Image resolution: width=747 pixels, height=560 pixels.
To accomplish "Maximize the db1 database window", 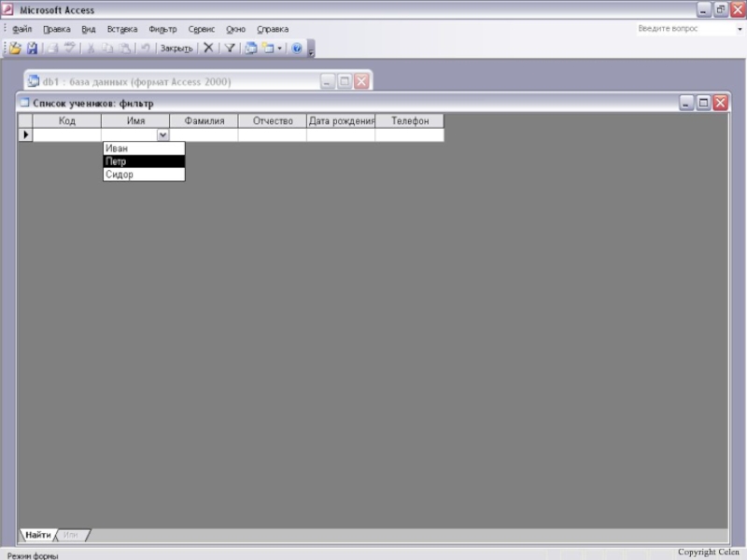I will pos(345,81).
